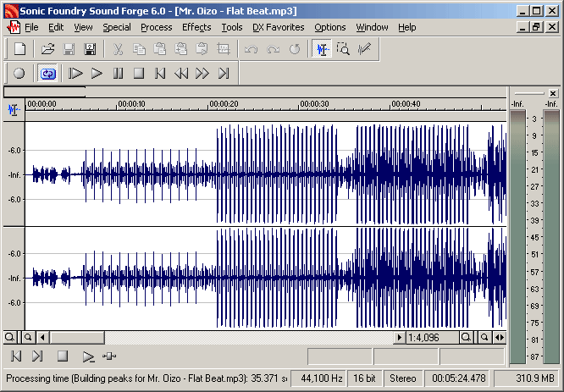Open the Options menu
Image resolution: width=564 pixels, height=392 pixels.
click(329, 27)
